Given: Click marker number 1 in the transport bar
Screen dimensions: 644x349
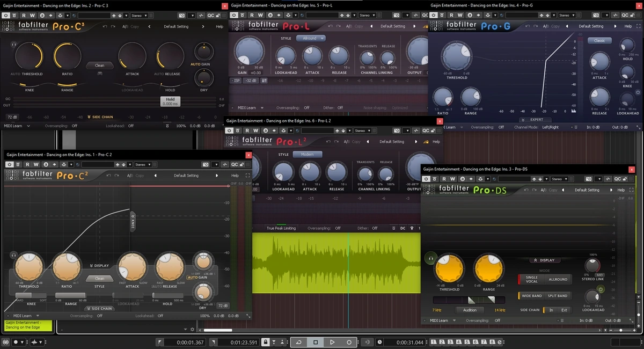Looking at the screenshot, I should [x=434, y=342].
